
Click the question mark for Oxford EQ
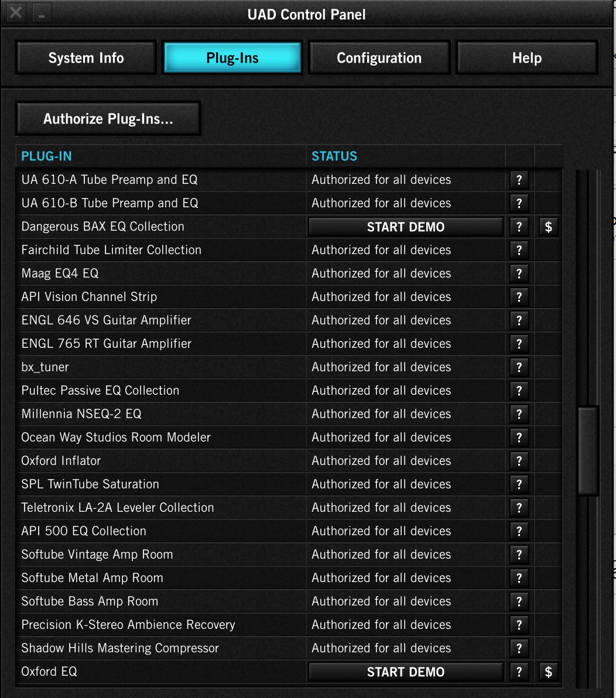point(519,672)
